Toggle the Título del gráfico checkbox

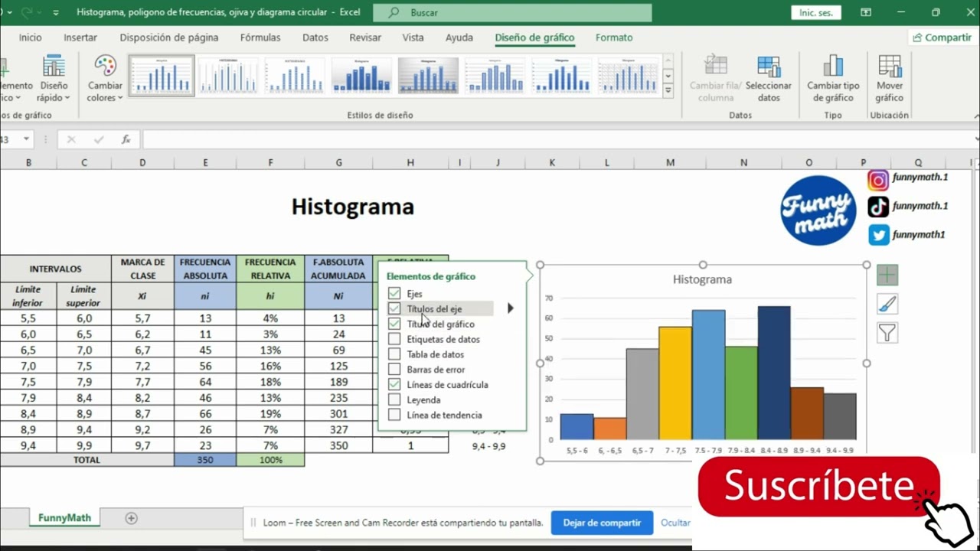pos(394,324)
